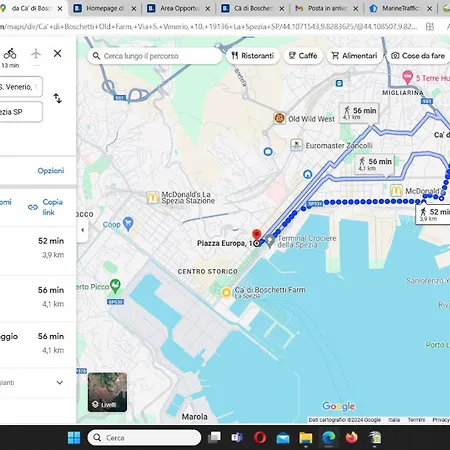Click the Copia link chain icon
This screenshot has width=450, height=450.
tap(33, 207)
